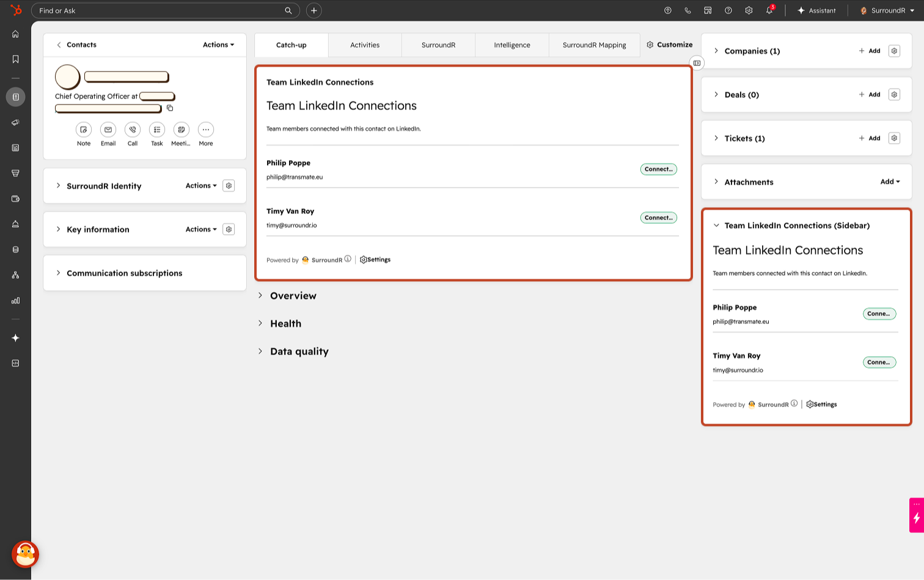Open the Data Management database icon in the sidebar
Screen dimensions: 924x580
point(15,249)
